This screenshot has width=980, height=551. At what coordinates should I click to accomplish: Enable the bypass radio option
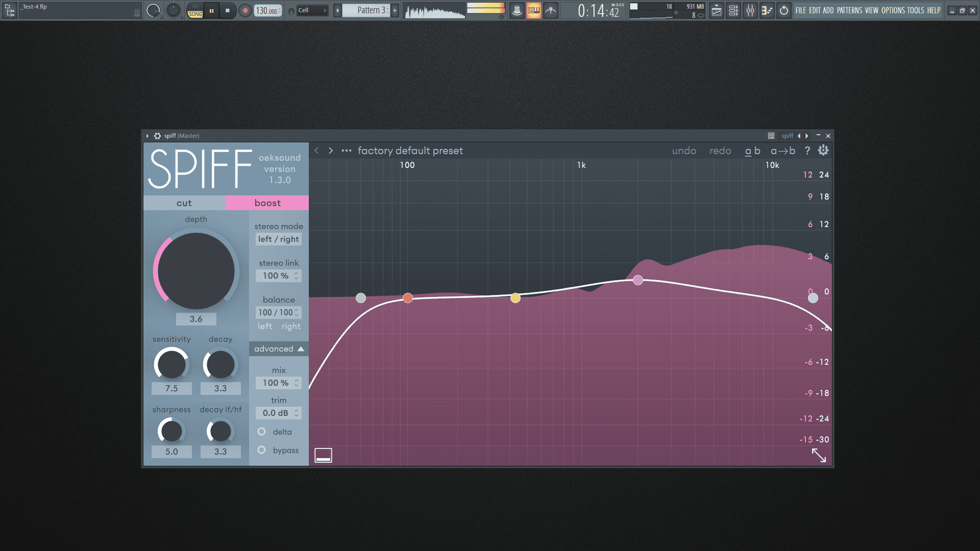262,450
